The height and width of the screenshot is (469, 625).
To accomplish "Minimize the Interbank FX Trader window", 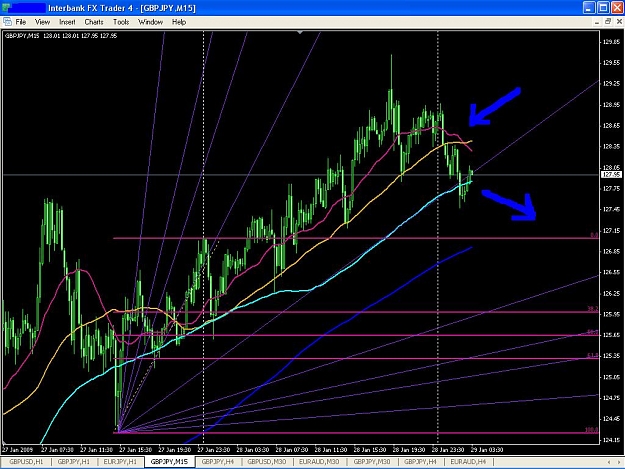I will pyautogui.click(x=590, y=8).
